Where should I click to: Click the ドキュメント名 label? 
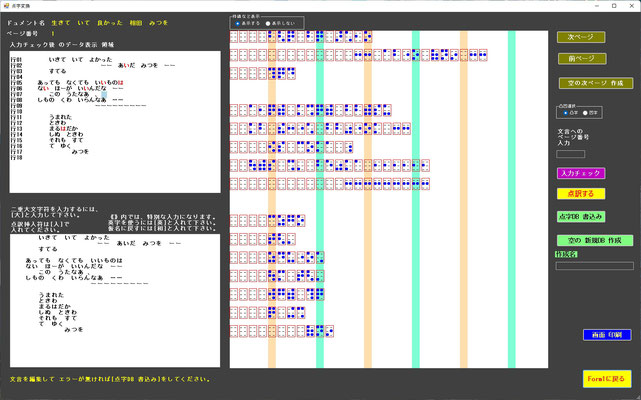tap(26, 23)
